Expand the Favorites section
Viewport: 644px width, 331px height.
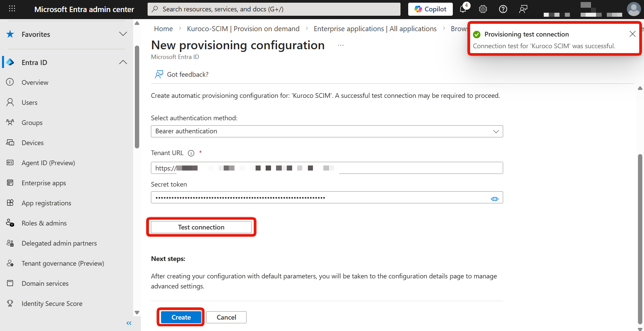coord(123,34)
